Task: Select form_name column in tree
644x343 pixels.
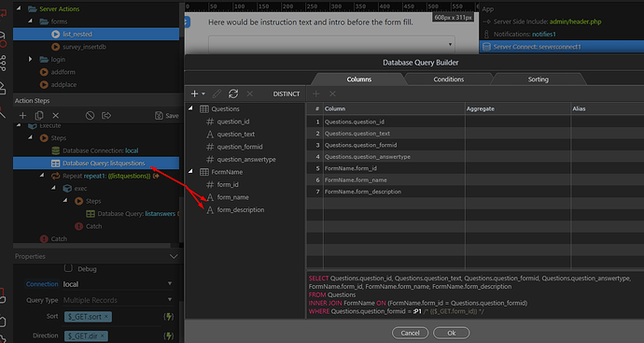Action: point(232,197)
